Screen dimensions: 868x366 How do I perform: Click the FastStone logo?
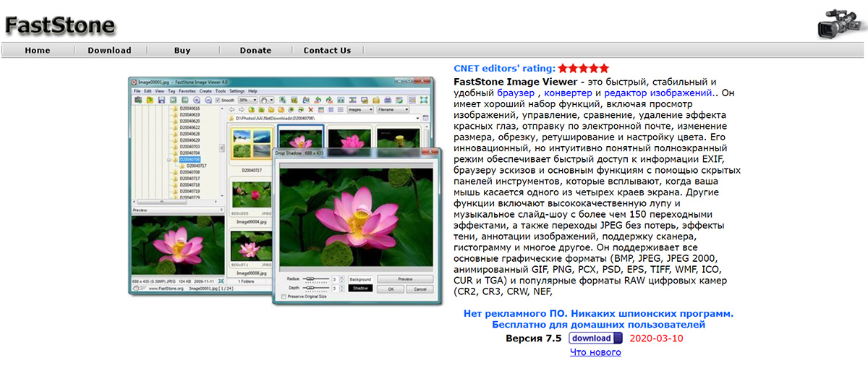tap(59, 26)
